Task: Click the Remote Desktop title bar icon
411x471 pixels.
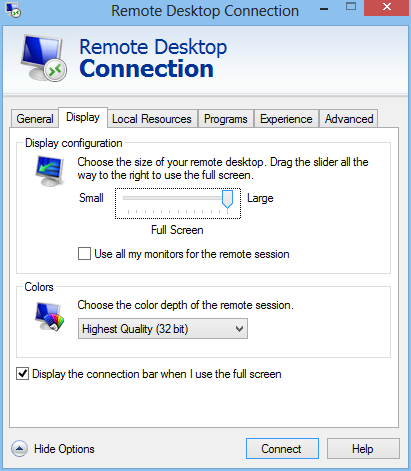Action: 13,10
